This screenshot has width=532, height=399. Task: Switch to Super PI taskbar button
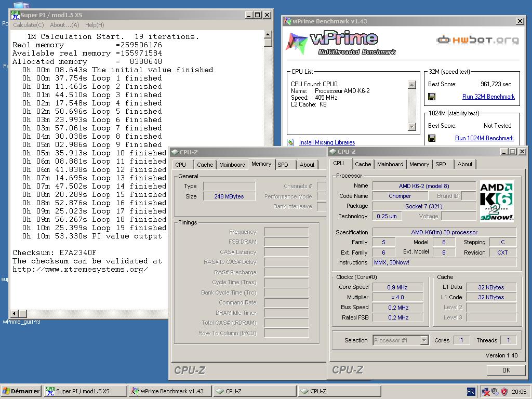[86, 391]
